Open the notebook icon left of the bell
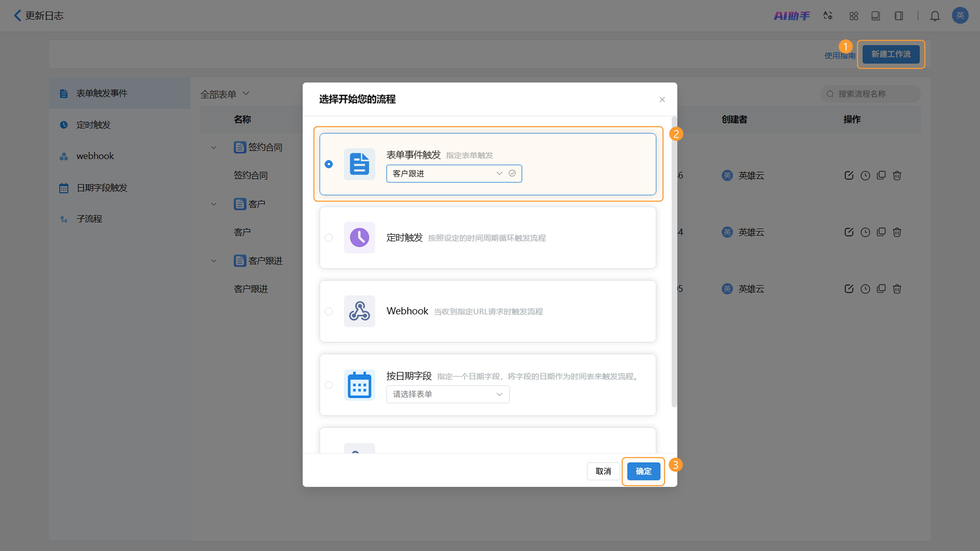Image resolution: width=980 pixels, height=551 pixels. pyautogui.click(x=899, y=16)
